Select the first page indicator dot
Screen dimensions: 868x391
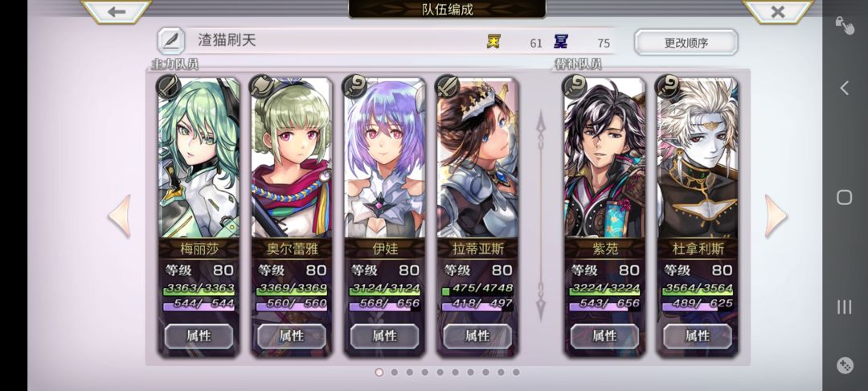coord(379,372)
